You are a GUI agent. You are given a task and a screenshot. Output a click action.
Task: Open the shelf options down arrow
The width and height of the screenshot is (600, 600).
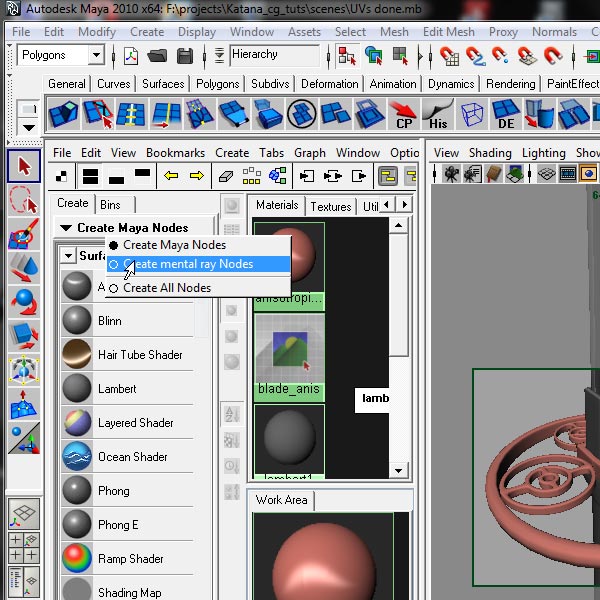point(29,127)
